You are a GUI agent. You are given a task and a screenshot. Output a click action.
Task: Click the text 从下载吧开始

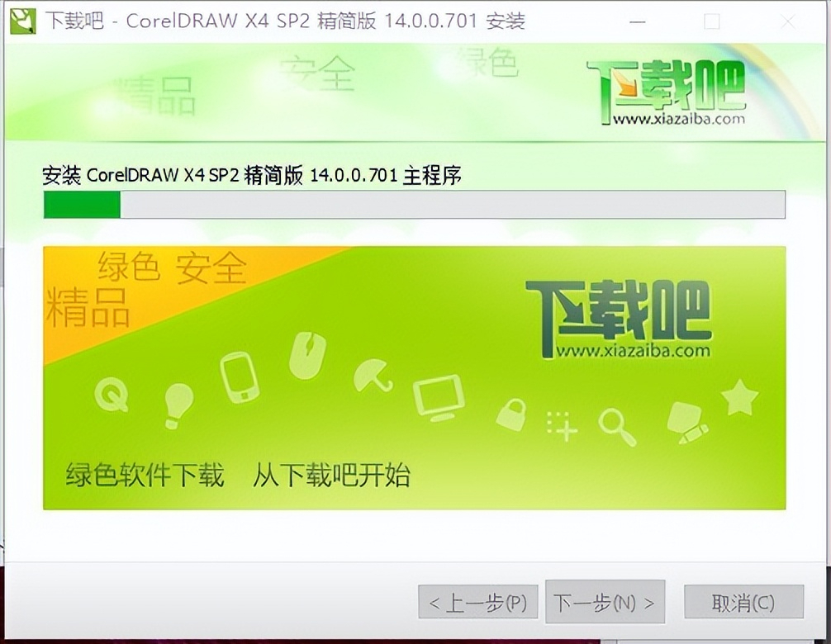331,475
